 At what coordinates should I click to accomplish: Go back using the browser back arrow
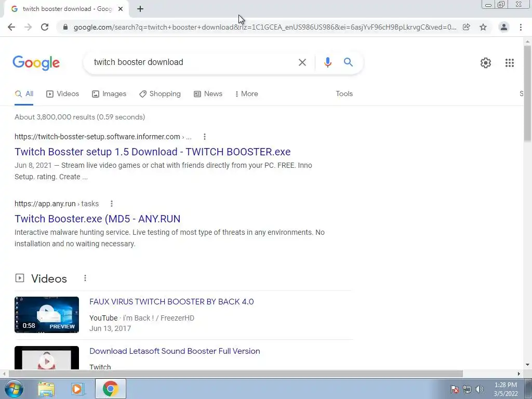11,27
